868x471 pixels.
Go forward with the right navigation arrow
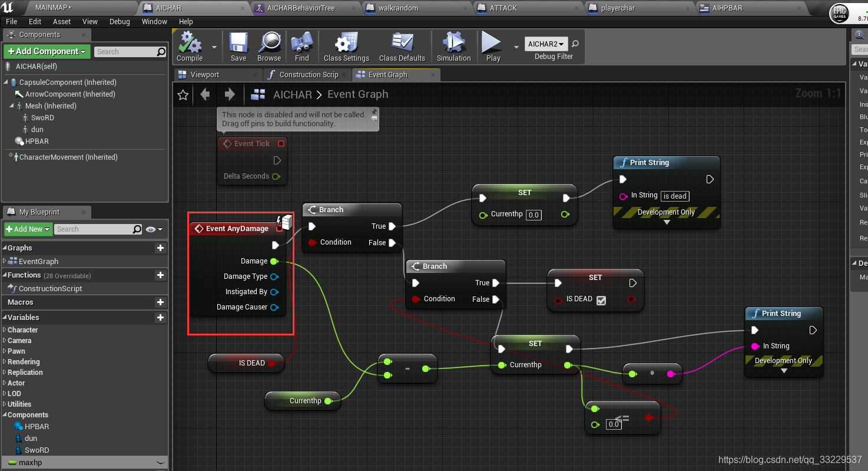click(230, 94)
